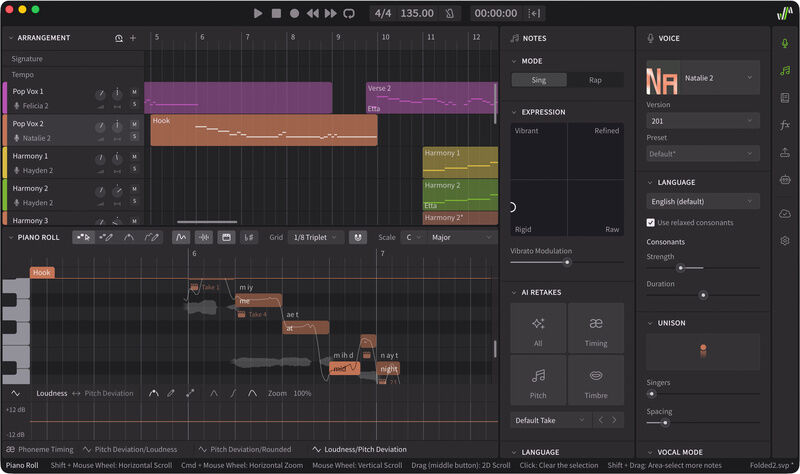Screen dimensions: 800x474
Task: Toggle the snap magnet button next to Grid
Action: 358,237
